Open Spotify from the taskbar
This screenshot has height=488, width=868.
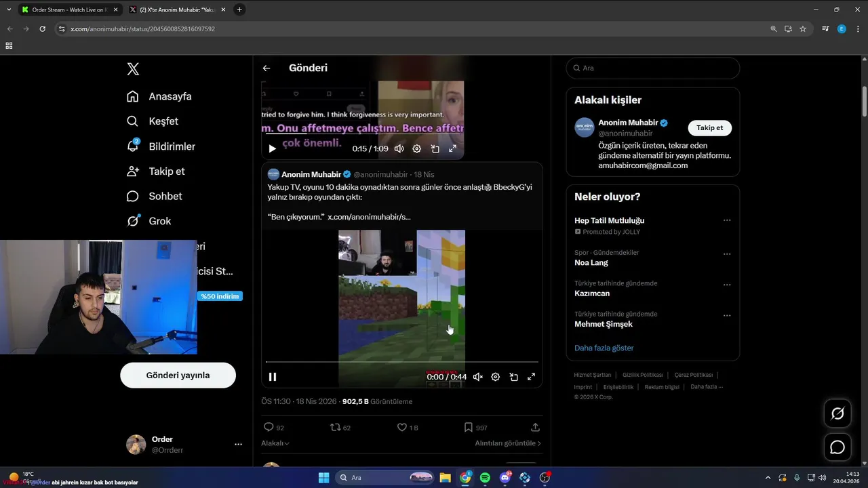tap(485, 478)
